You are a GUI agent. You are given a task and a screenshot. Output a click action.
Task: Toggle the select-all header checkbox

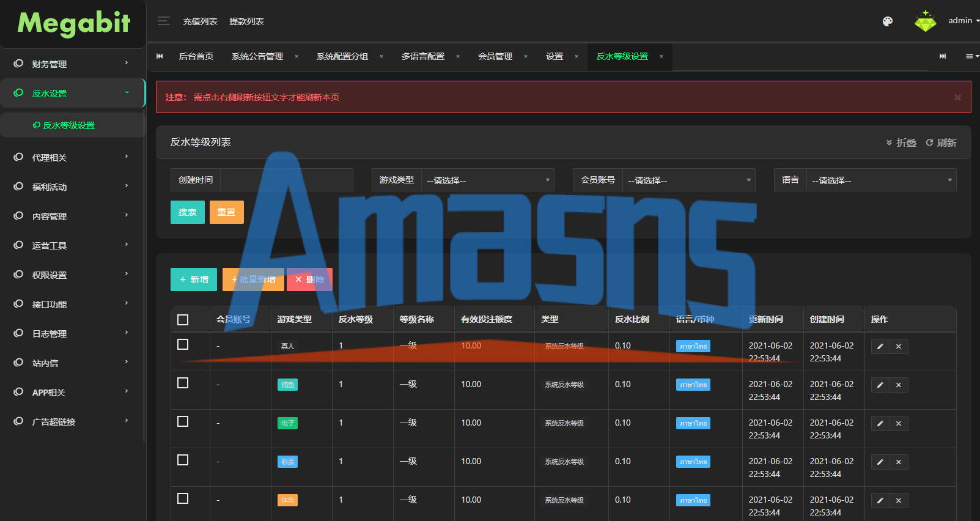(x=183, y=320)
